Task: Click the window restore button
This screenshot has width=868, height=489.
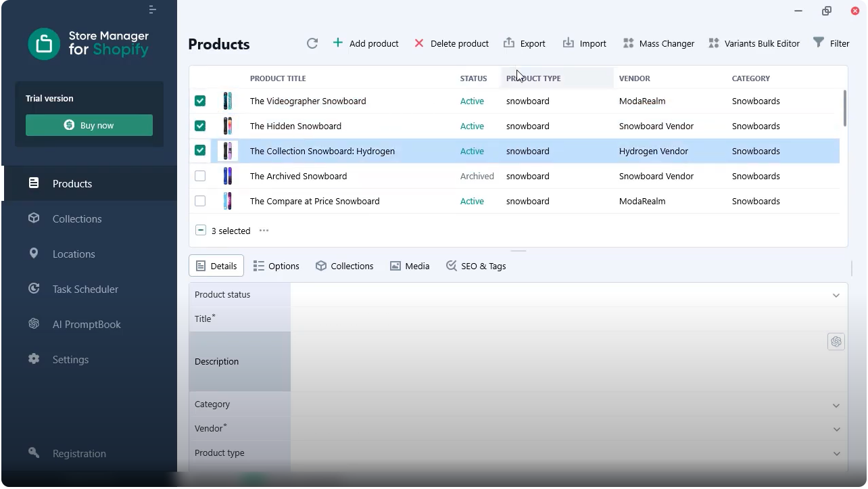Action: click(826, 11)
